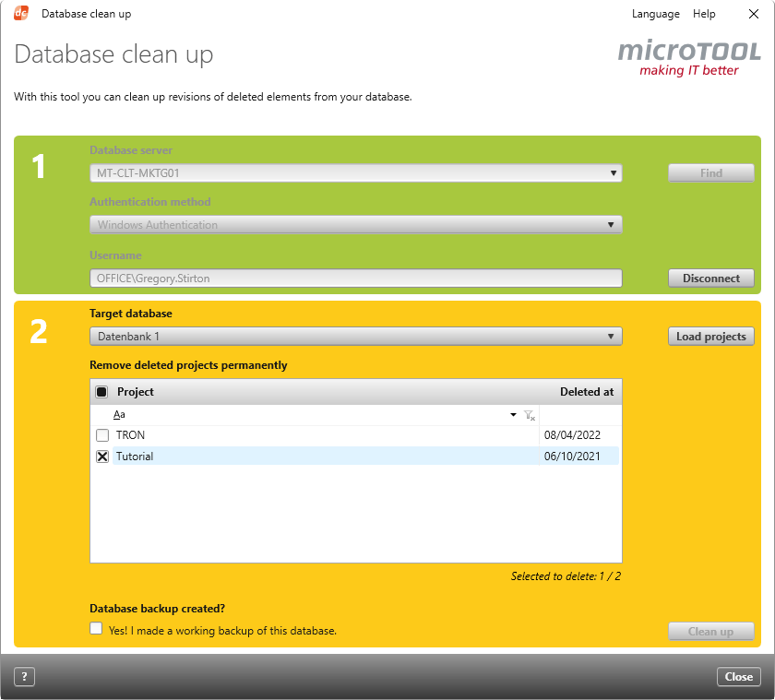Open the Language menu
This screenshot has width=775, height=700.
click(x=656, y=14)
